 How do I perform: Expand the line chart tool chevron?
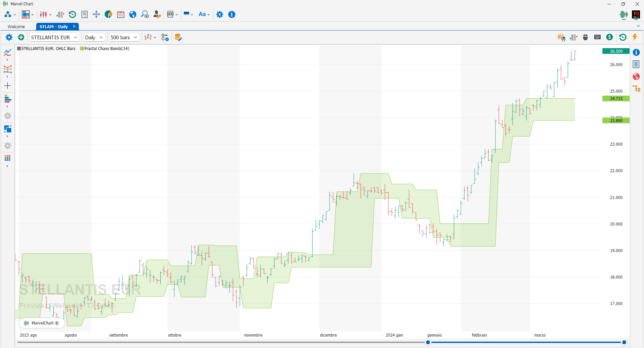click(7, 60)
